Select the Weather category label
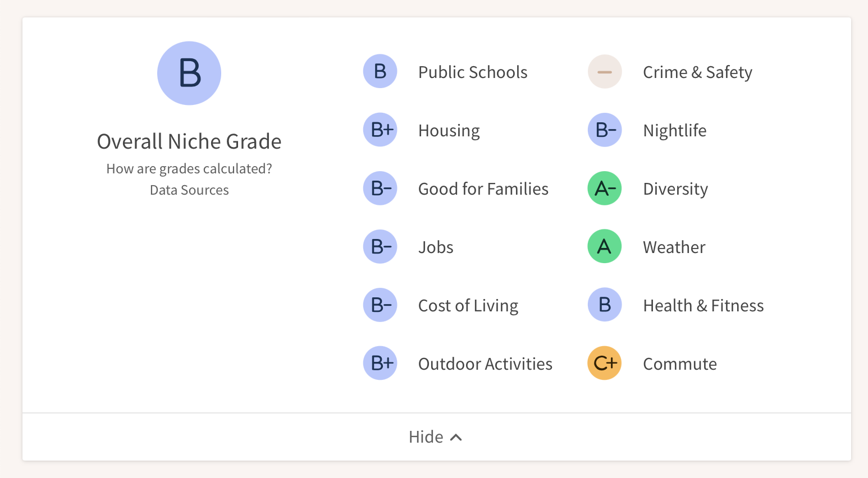Viewport: 868px width, 478px height. 674,246
